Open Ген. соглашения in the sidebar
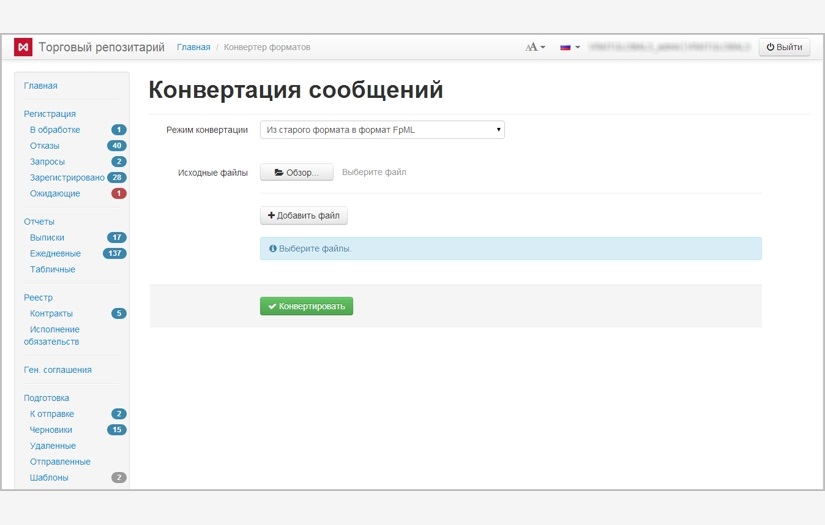825x525 pixels. (x=57, y=370)
